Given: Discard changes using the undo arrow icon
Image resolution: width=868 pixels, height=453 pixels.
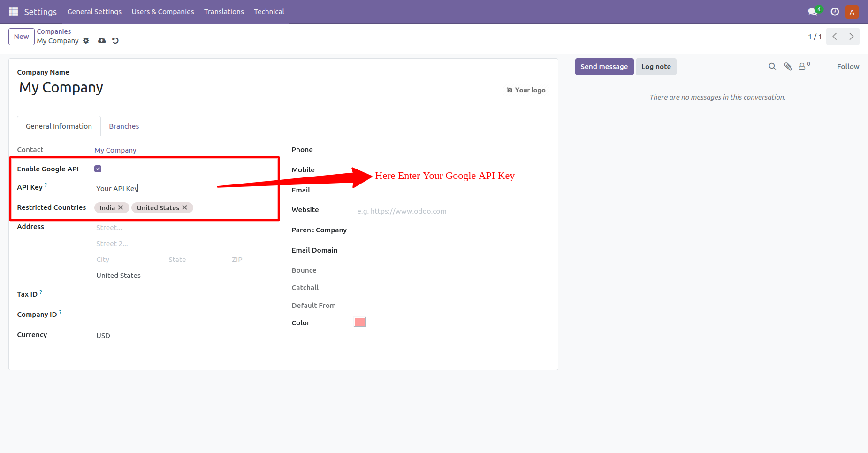Looking at the screenshot, I should point(115,41).
